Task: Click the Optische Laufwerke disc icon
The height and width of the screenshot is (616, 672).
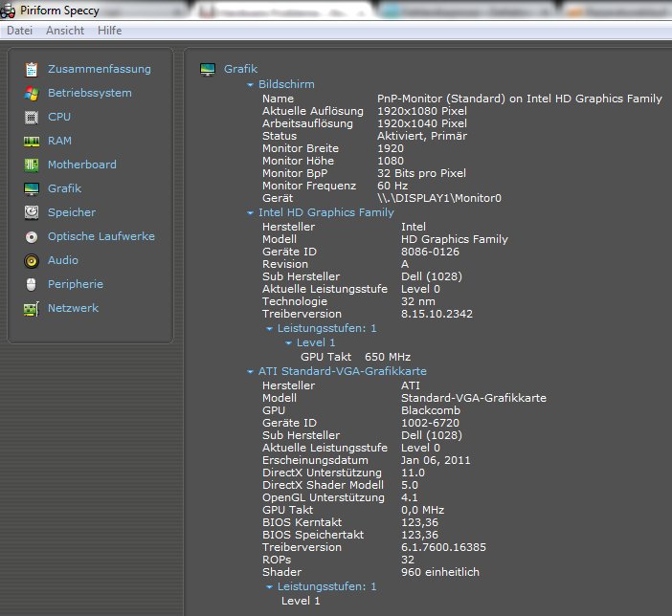Action: [32, 237]
